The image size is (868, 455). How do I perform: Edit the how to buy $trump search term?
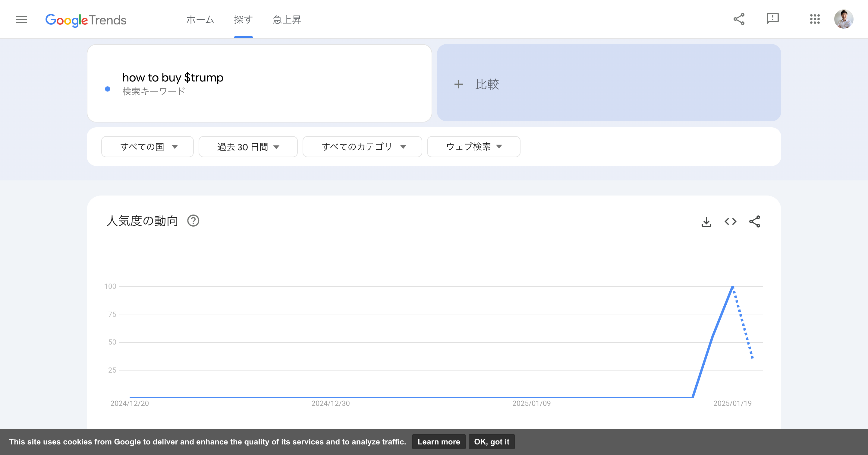pos(173,78)
